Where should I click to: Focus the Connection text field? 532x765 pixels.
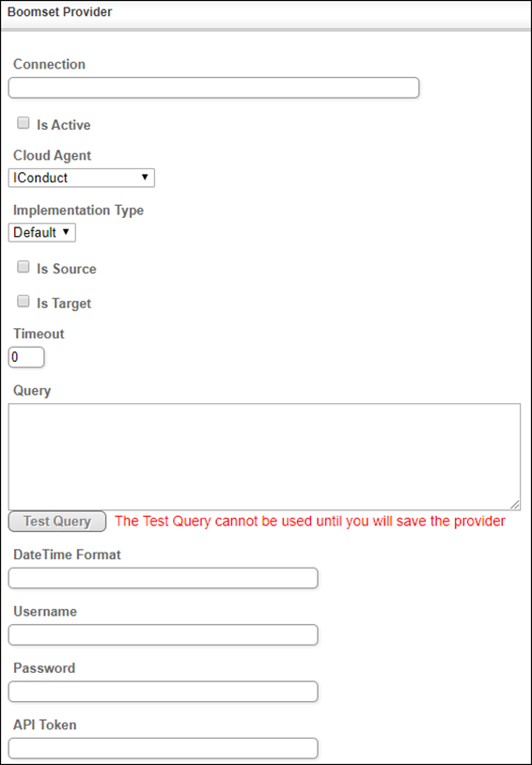(213, 87)
